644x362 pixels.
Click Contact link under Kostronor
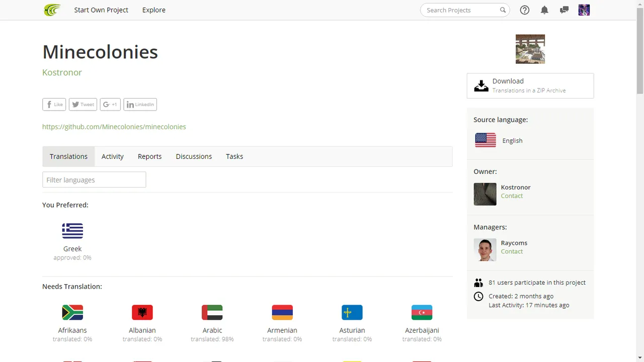tap(512, 196)
